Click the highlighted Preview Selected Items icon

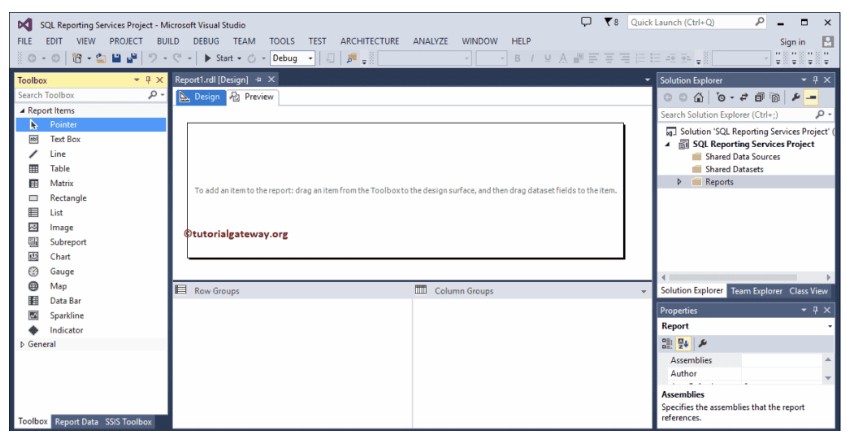click(x=811, y=97)
